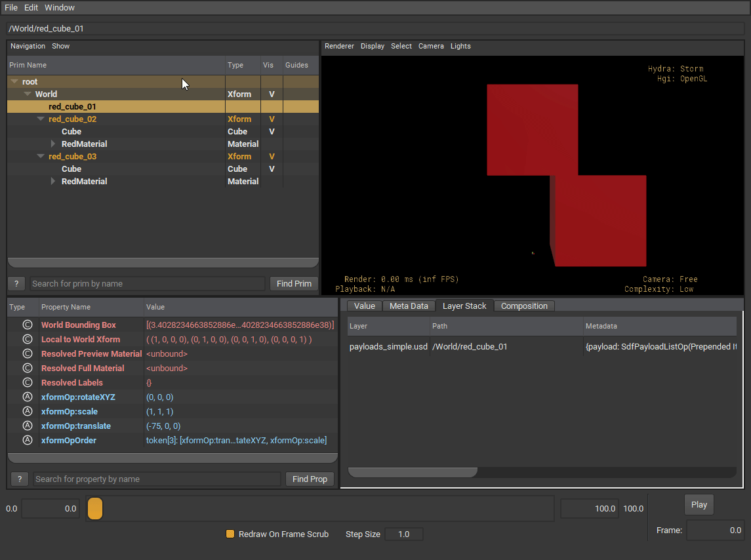Click the Prim Name column header
The width and height of the screenshot is (751, 560).
pyautogui.click(x=116, y=65)
